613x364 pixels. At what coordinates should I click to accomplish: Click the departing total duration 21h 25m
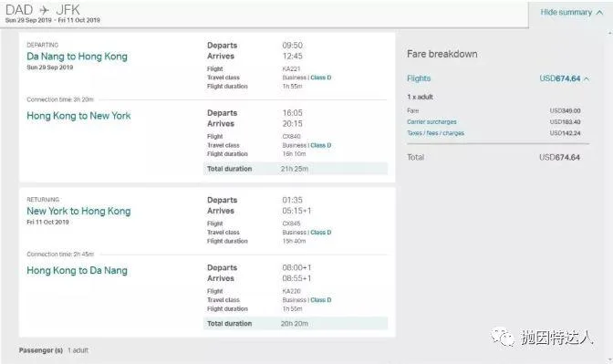(295, 169)
